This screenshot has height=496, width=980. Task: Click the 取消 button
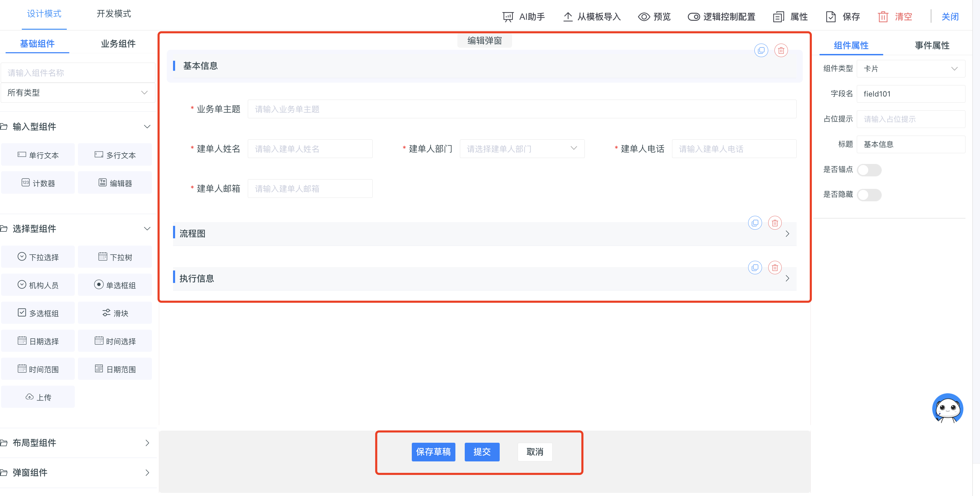tap(535, 452)
